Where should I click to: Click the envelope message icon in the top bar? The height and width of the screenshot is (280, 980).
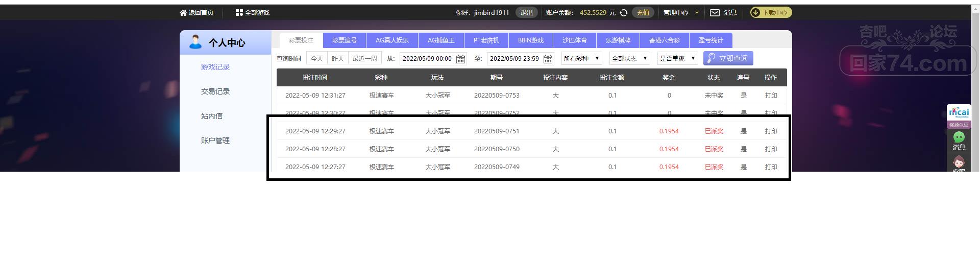[x=715, y=13]
